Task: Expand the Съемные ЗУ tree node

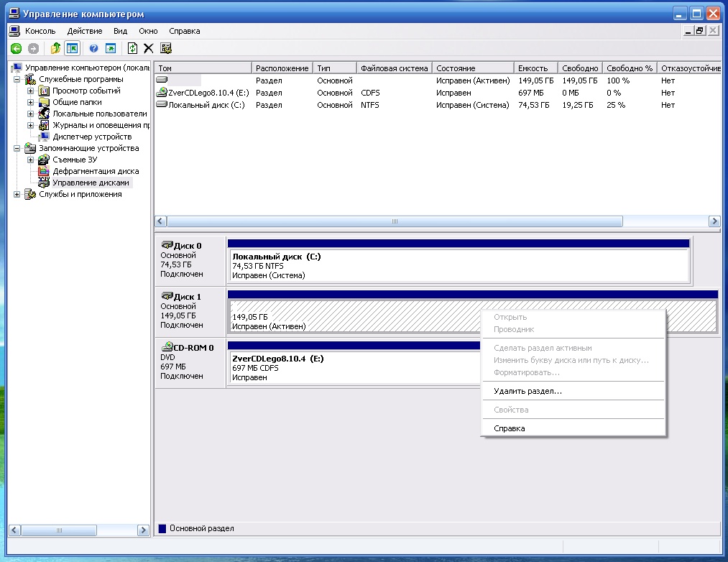Action: click(31, 160)
